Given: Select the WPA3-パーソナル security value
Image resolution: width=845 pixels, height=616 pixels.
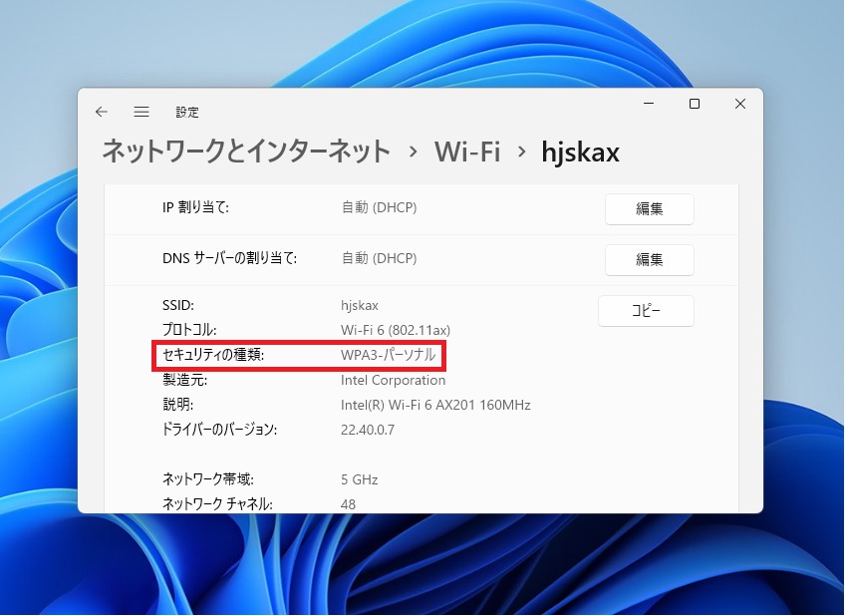Looking at the screenshot, I should [388, 355].
